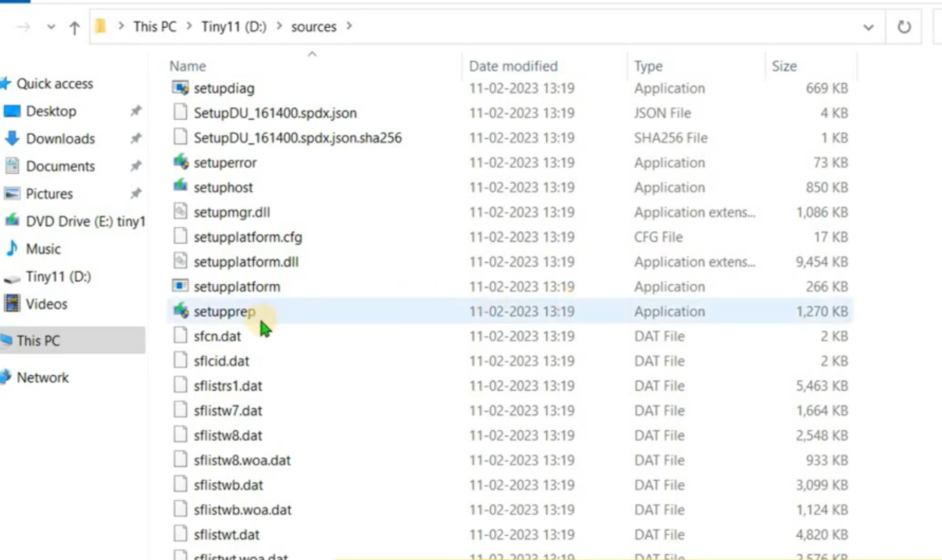Screen dimensions: 942x560
Task: Select sources in the address path
Action: pos(314,27)
